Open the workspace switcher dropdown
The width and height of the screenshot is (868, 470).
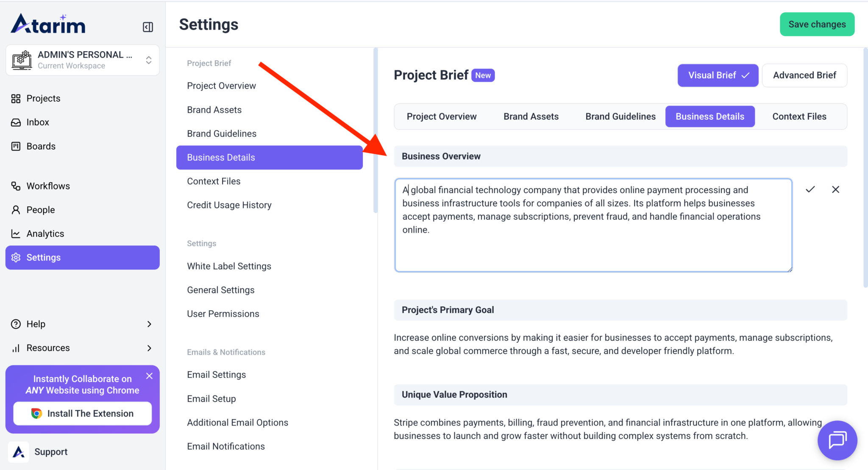coord(148,60)
